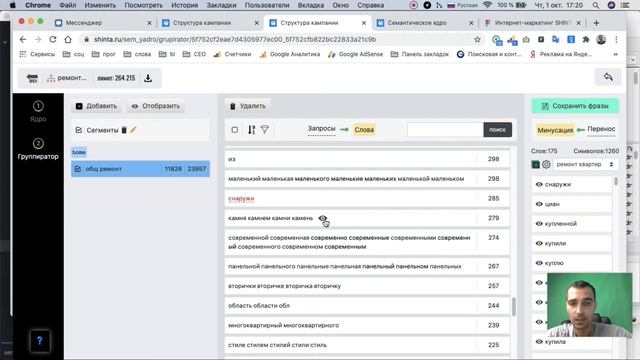The image size is (640, 360).
Task: Toggle visibility of minus word 'купили'
Action: tap(539, 243)
